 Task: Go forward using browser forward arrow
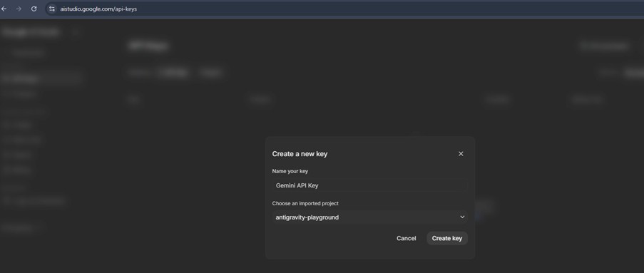point(19,9)
